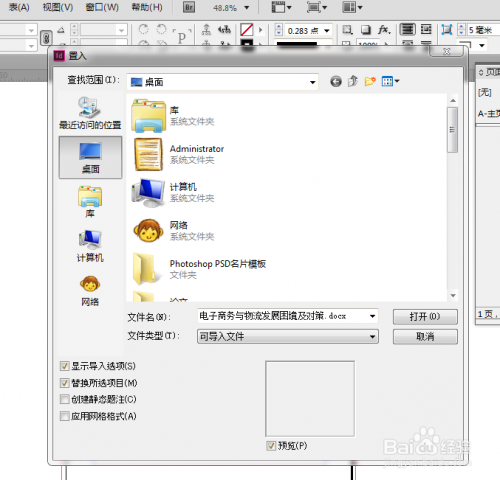Select the 计算机 item in file list
Viewport: 500px width, 480px height.
pyautogui.click(x=173, y=192)
